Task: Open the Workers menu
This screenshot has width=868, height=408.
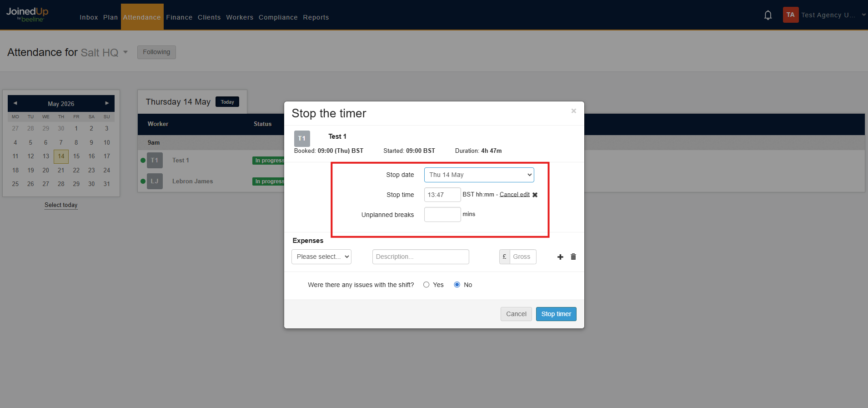Action: [x=240, y=17]
